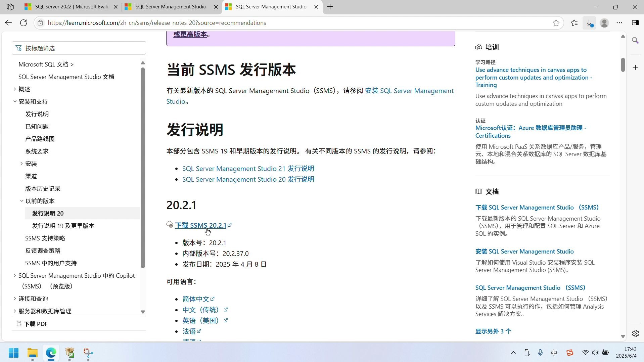
Task: Open the Downloads panel in Edge
Action: pos(590,22)
